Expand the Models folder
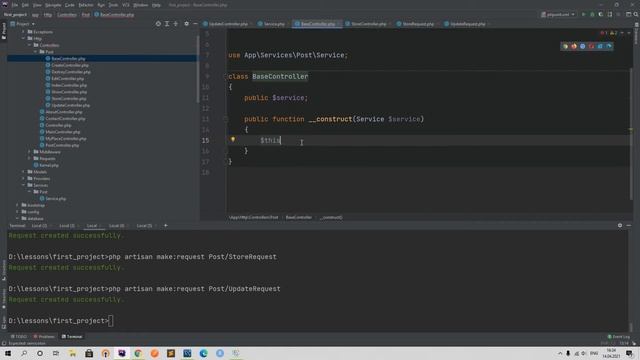The image size is (640, 360). (x=24, y=172)
